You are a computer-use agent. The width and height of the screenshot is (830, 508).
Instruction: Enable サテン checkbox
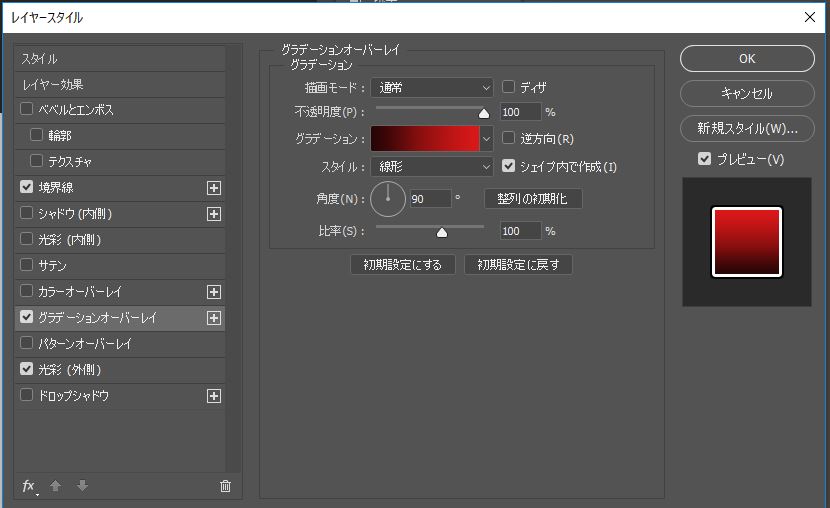26,264
